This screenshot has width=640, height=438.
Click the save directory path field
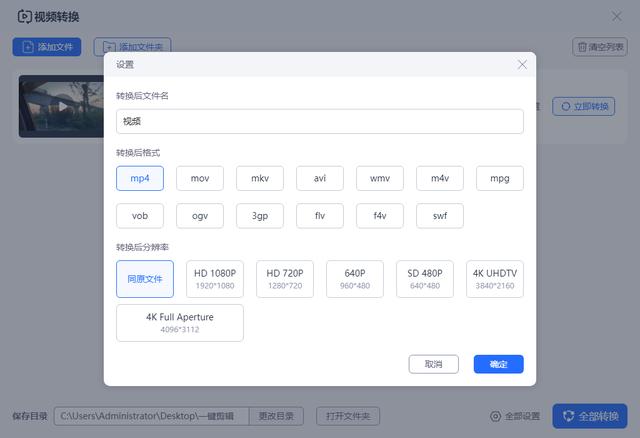(x=151, y=416)
